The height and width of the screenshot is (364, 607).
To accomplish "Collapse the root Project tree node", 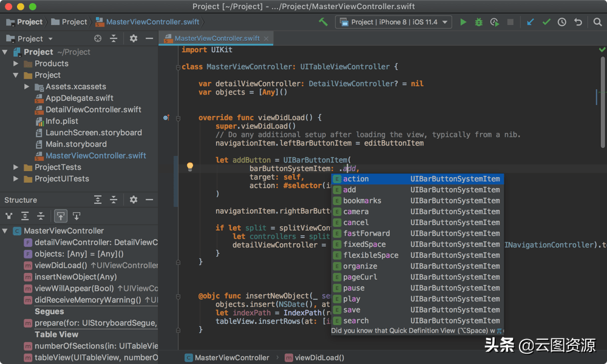I will tap(5, 52).
